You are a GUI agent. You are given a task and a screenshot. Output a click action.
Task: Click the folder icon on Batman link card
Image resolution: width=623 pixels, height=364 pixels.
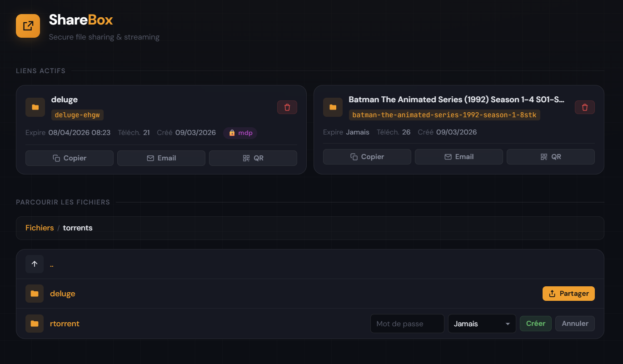click(x=333, y=107)
